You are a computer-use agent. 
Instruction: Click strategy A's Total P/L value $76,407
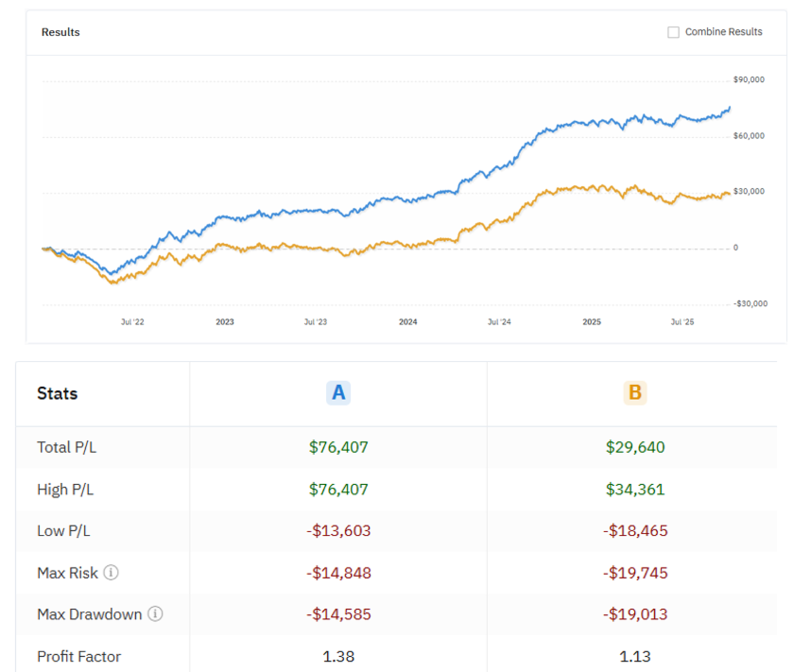pyautogui.click(x=338, y=447)
